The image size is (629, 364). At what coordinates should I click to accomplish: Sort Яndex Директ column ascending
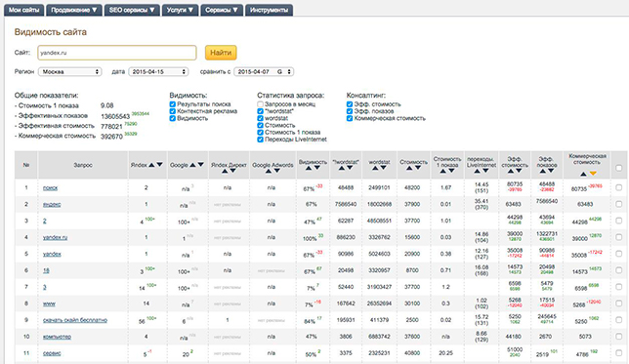(x=225, y=171)
